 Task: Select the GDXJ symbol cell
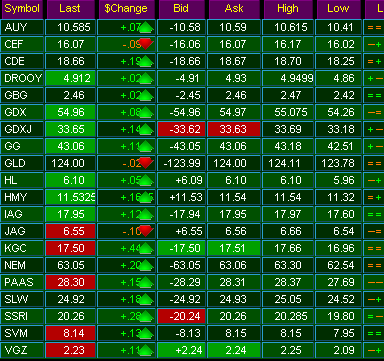pos(22,129)
